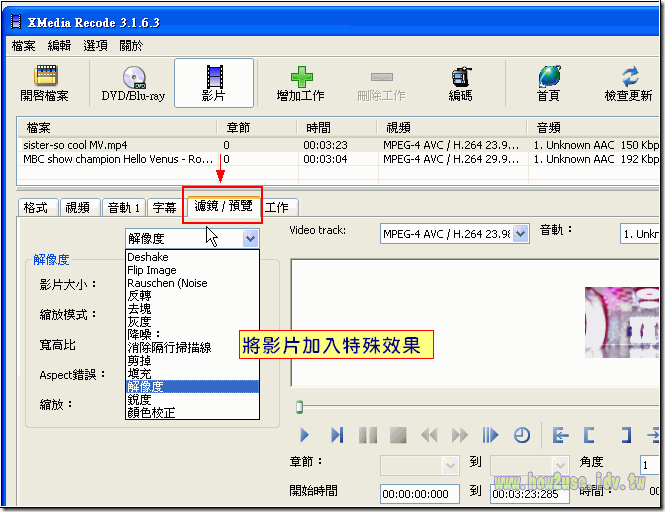Select Deshake from the filter list
This screenshot has height=512, width=665.
pos(146,257)
